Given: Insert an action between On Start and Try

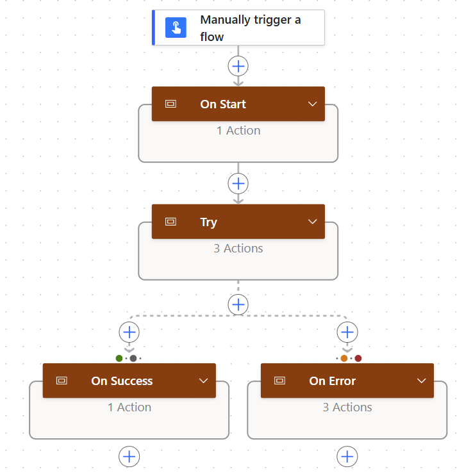Looking at the screenshot, I should tap(238, 184).
